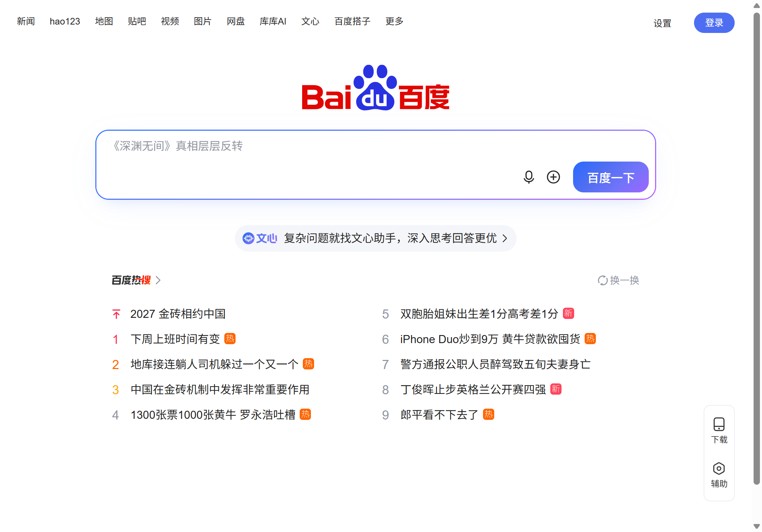Go to 地图 in the top navigation

pos(104,21)
